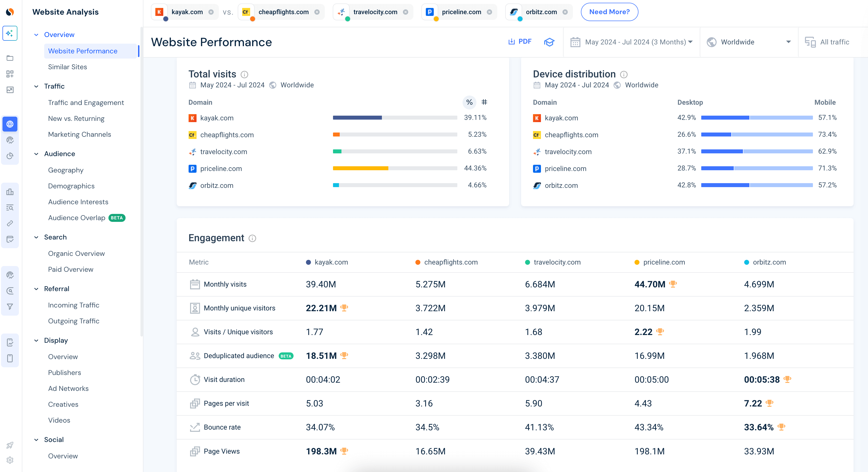Collapse the Traffic section
The height and width of the screenshot is (472, 868).
click(x=36, y=86)
